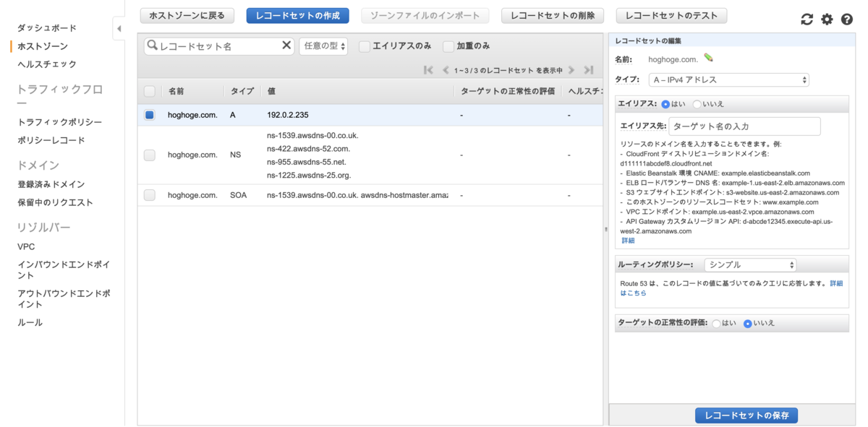
Task: Click the NS type cell
Action: tap(236, 155)
